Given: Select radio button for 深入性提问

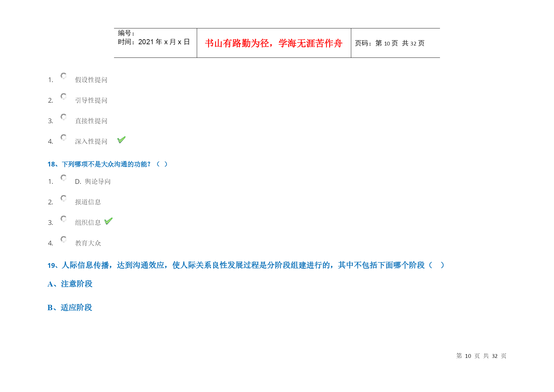Looking at the screenshot, I should click(x=63, y=137).
